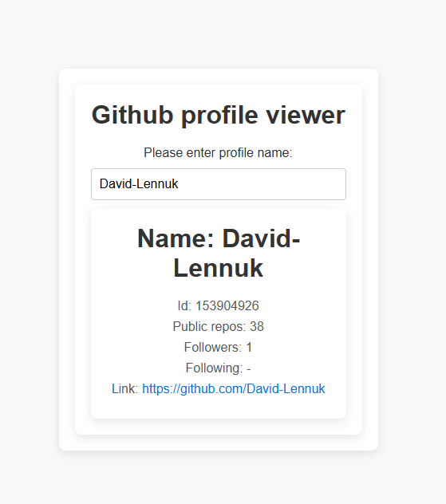Click the number 38 beside Public repos

pos(257,327)
